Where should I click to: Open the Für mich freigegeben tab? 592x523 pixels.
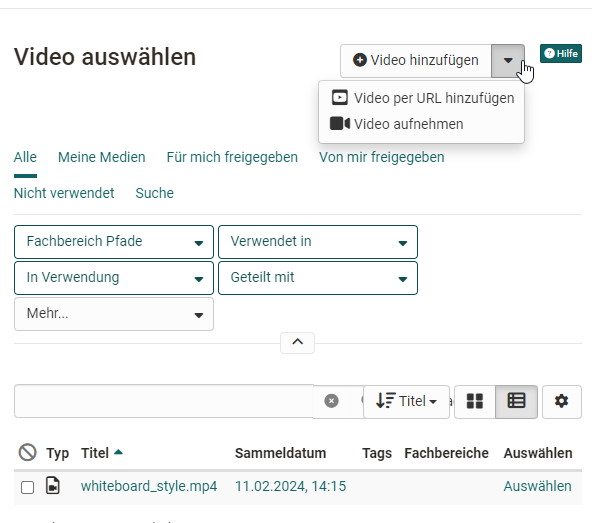coord(232,157)
